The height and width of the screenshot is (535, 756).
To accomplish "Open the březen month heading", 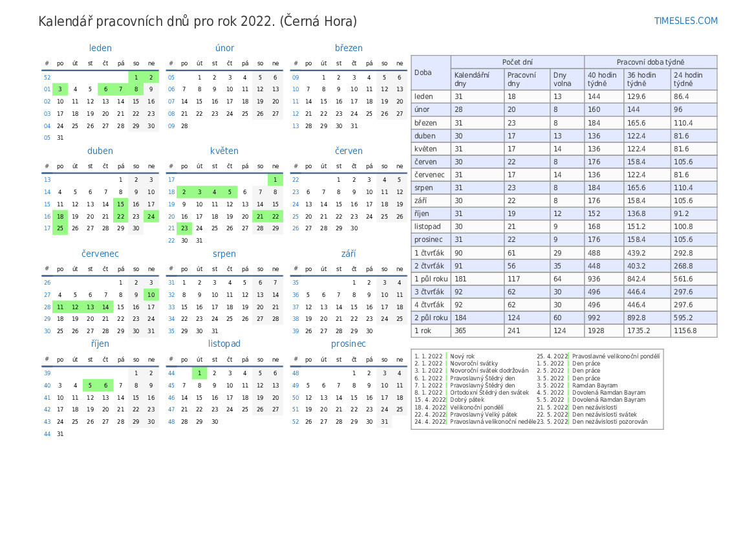I will [349, 48].
